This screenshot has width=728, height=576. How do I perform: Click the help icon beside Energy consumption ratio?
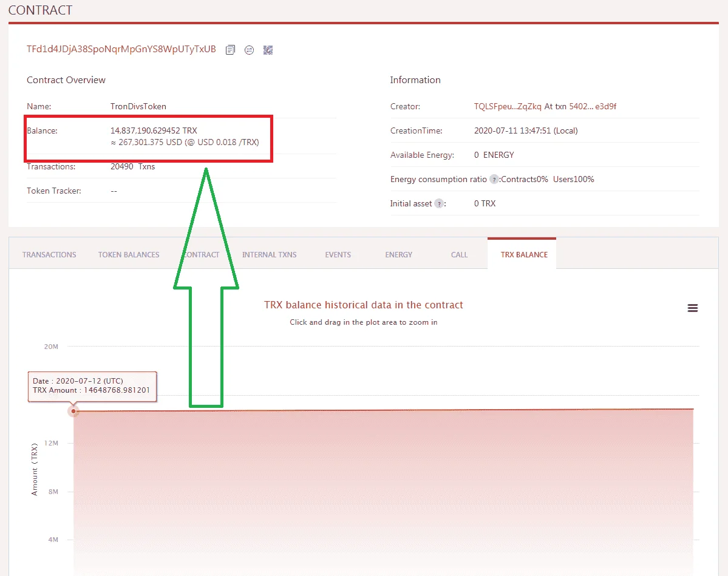(494, 179)
